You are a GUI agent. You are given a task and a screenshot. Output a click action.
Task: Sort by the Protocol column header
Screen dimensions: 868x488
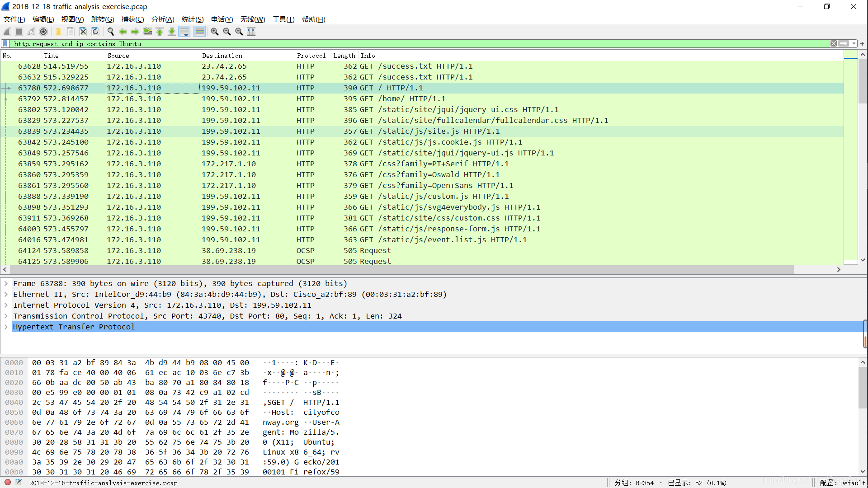pyautogui.click(x=312, y=56)
